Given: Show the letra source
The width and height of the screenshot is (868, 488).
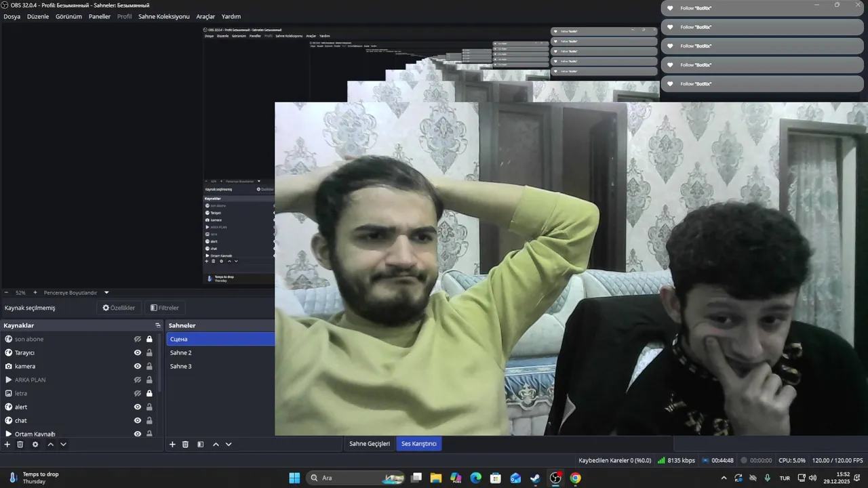Looking at the screenshot, I should (138, 393).
